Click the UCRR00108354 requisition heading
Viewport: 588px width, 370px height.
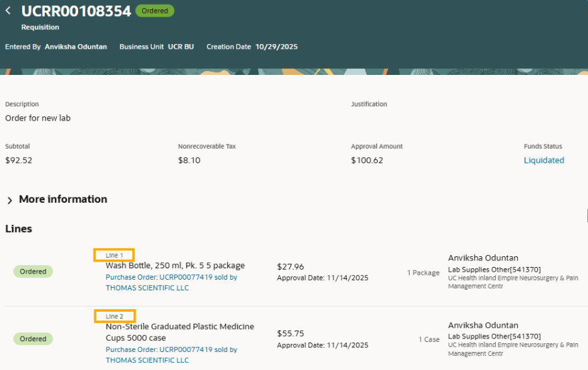click(76, 11)
